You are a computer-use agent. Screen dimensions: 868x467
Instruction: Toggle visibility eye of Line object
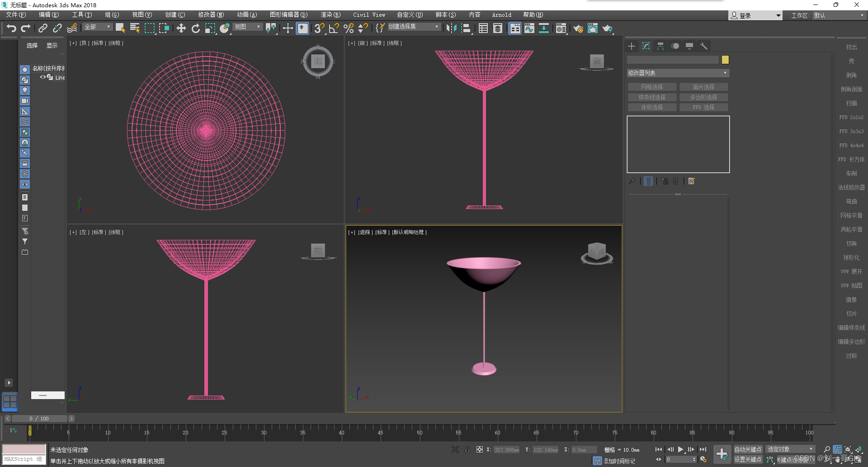tap(42, 77)
